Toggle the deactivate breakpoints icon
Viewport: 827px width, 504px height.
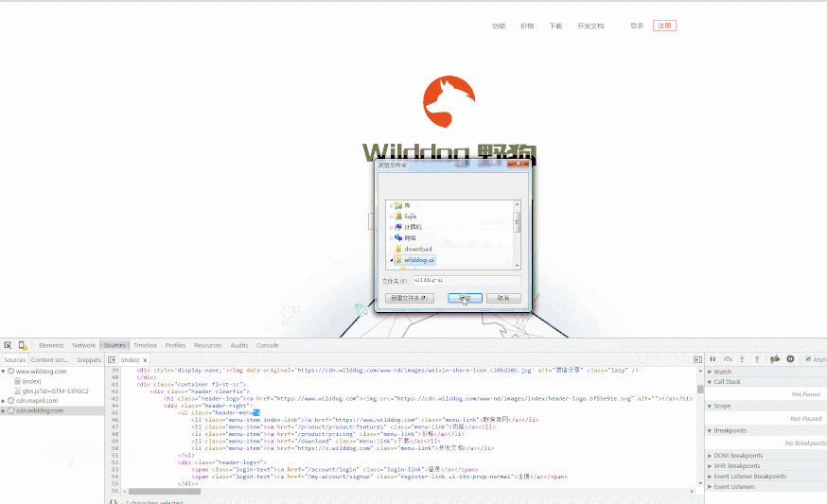tap(775, 359)
